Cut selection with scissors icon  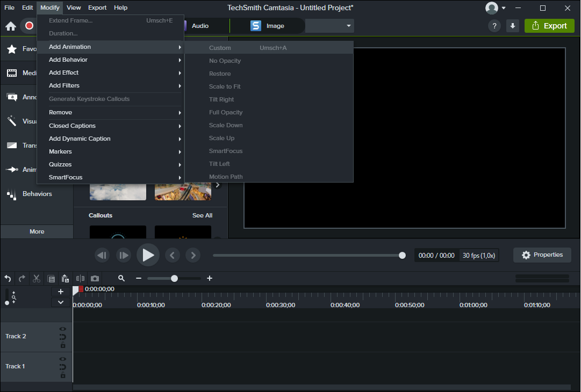tap(37, 278)
